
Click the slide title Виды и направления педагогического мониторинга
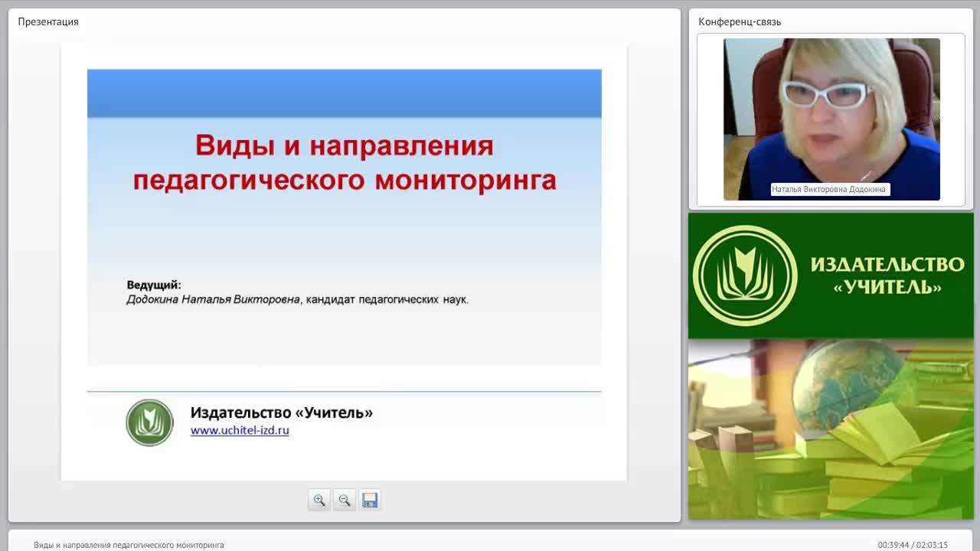point(345,162)
